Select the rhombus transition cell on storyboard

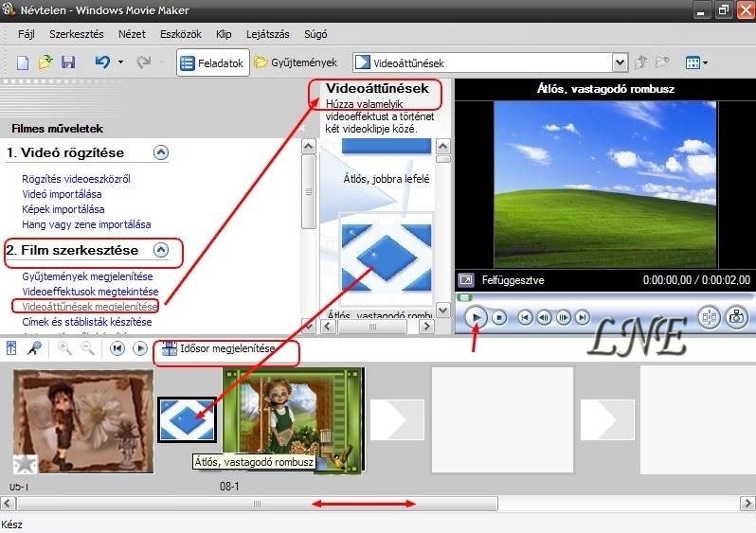tap(187, 419)
